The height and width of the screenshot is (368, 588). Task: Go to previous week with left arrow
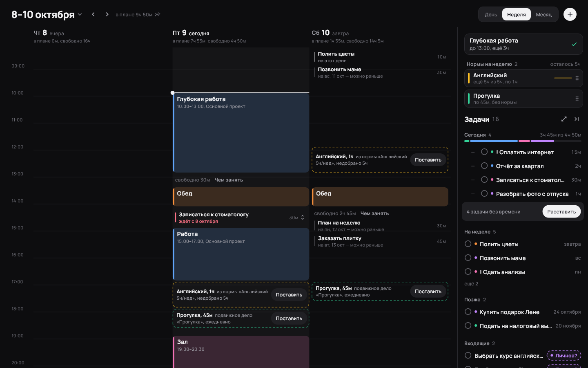93,14
